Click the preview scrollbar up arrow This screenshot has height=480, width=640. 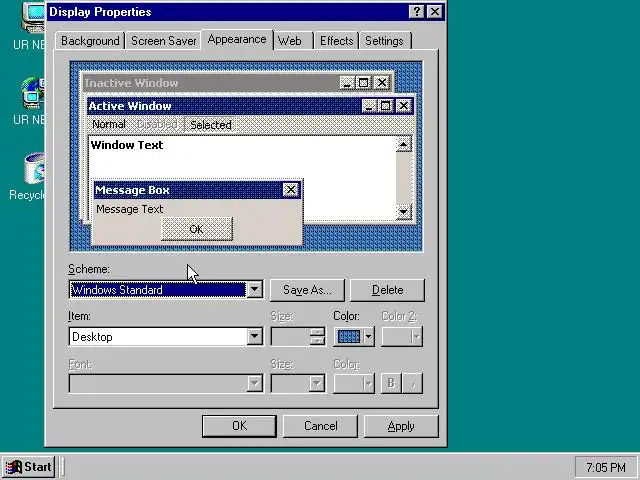(403, 144)
